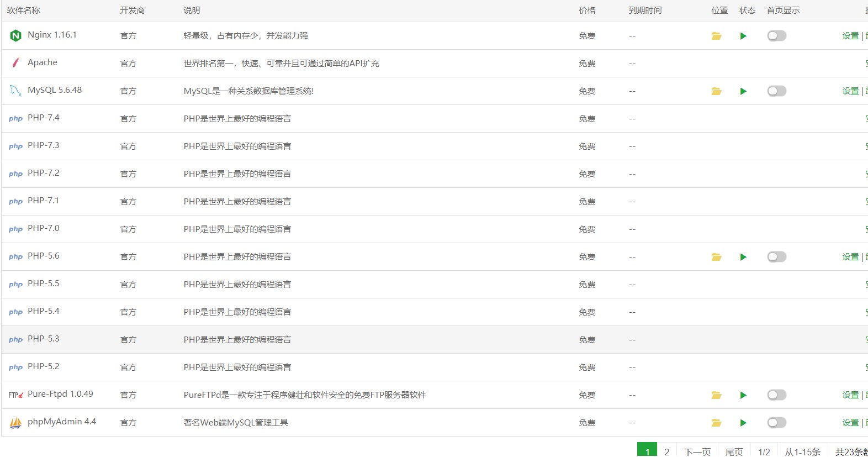Click the php logo beside PHP-7.0
Screen dimensions: 868x457
[15, 229]
